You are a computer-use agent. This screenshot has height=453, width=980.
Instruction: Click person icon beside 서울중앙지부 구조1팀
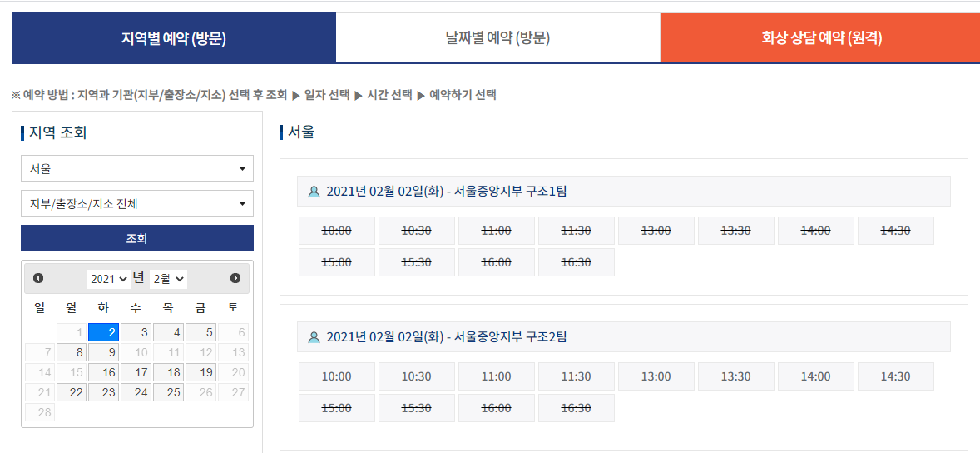pyautogui.click(x=314, y=192)
